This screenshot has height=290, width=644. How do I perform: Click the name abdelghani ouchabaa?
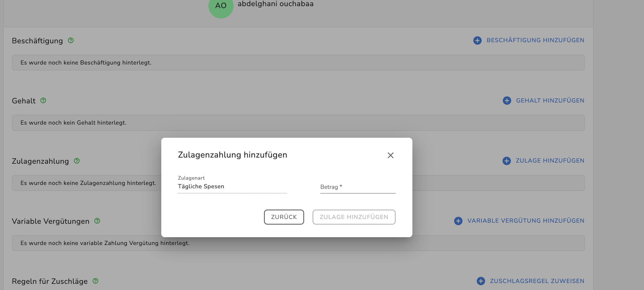pos(275,4)
